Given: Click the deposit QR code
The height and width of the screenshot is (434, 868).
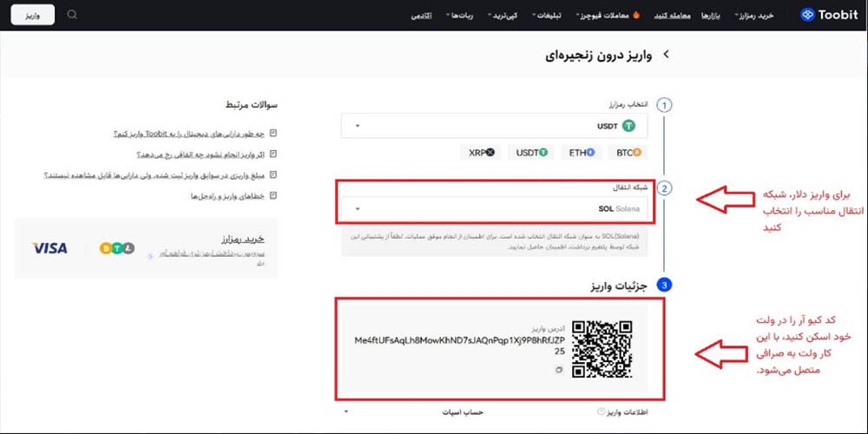Looking at the screenshot, I should 602,349.
